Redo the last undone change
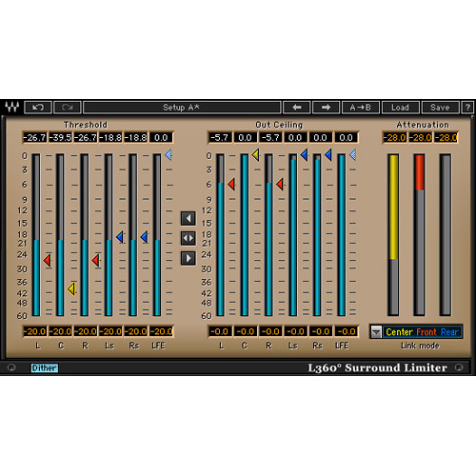Screen dimensions: 476x476 (68, 108)
